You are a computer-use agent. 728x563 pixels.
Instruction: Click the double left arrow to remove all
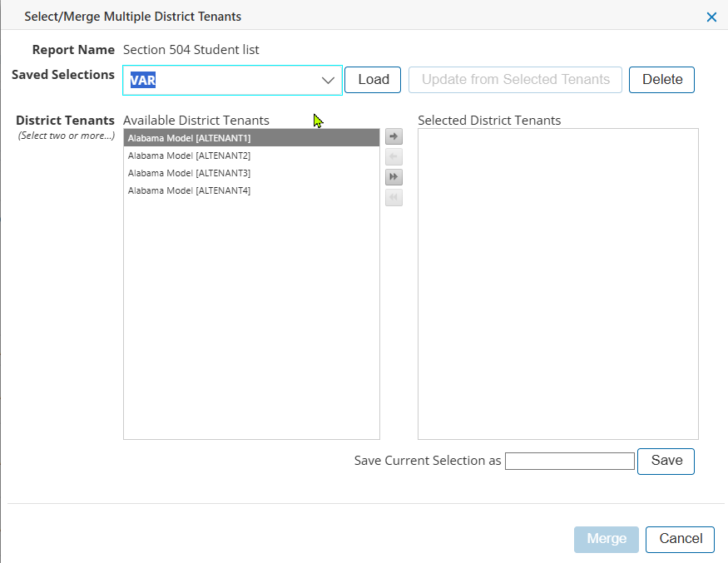point(394,197)
